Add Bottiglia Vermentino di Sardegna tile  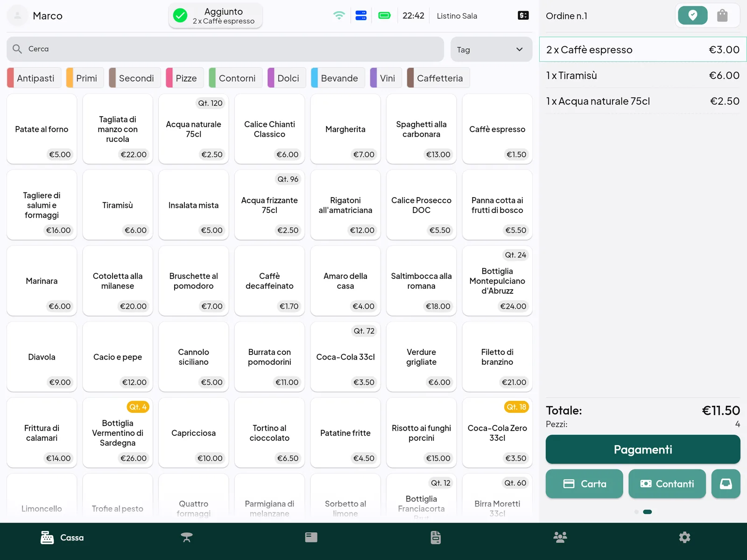point(118,433)
